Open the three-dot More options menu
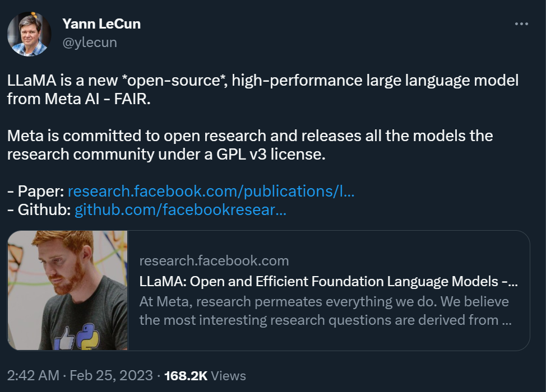The width and height of the screenshot is (546, 392). [521, 24]
